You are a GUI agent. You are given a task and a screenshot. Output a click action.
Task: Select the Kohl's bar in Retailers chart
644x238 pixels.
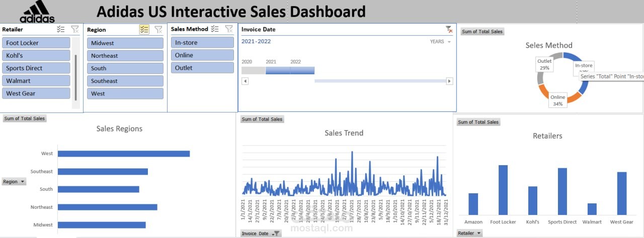click(x=533, y=201)
